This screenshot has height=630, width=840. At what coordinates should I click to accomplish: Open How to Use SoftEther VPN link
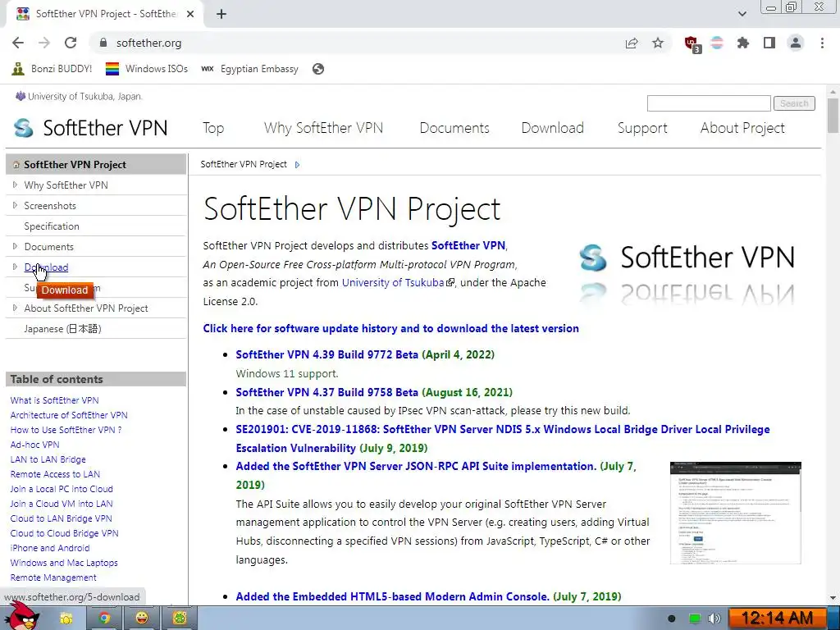tap(66, 430)
